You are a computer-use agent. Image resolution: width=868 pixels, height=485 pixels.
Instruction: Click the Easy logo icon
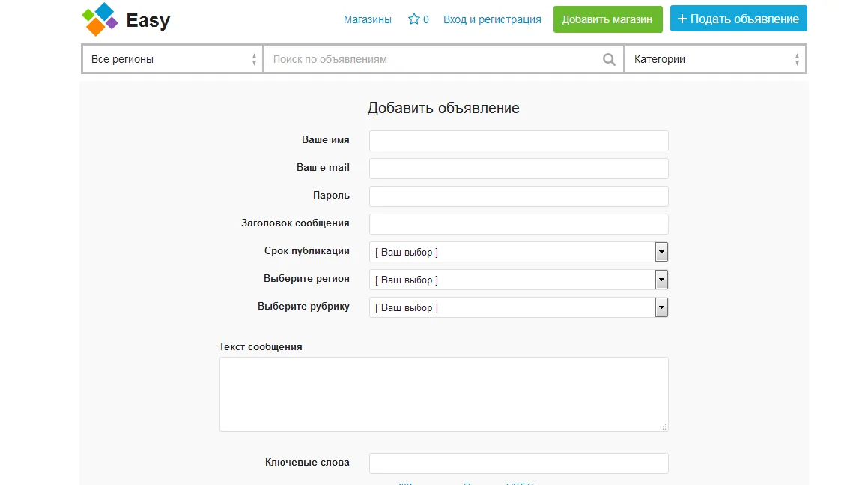click(100, 19)
